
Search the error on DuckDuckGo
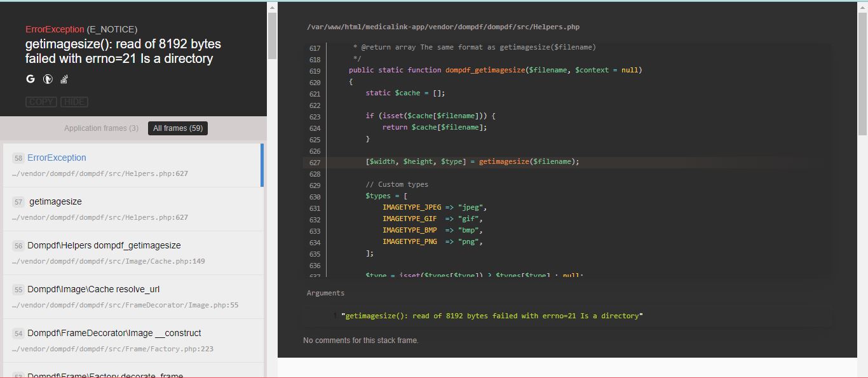(48, 79)
